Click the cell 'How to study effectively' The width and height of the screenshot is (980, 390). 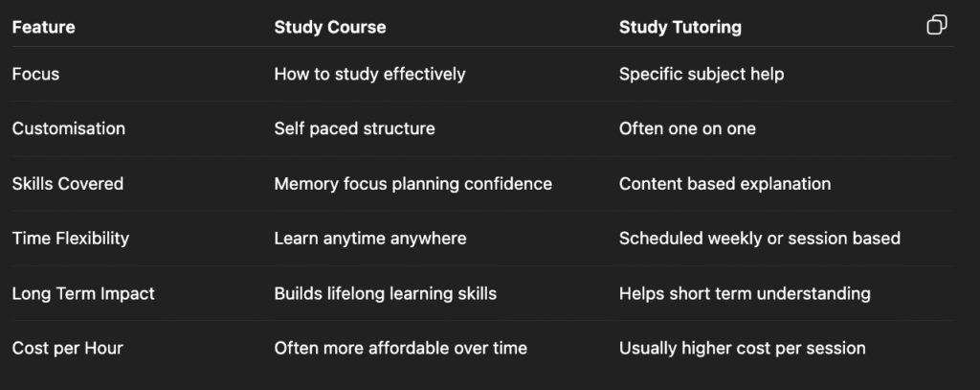coord(369,74)
